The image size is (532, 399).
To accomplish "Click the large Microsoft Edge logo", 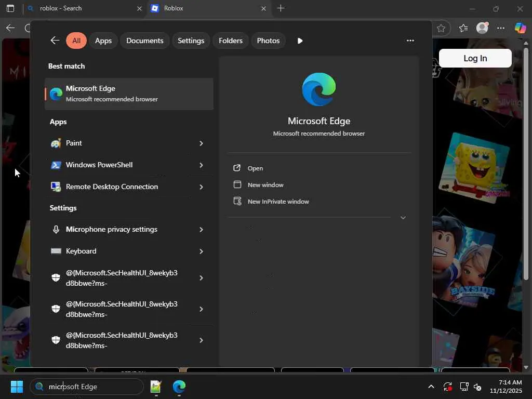I will click(319, 89).
